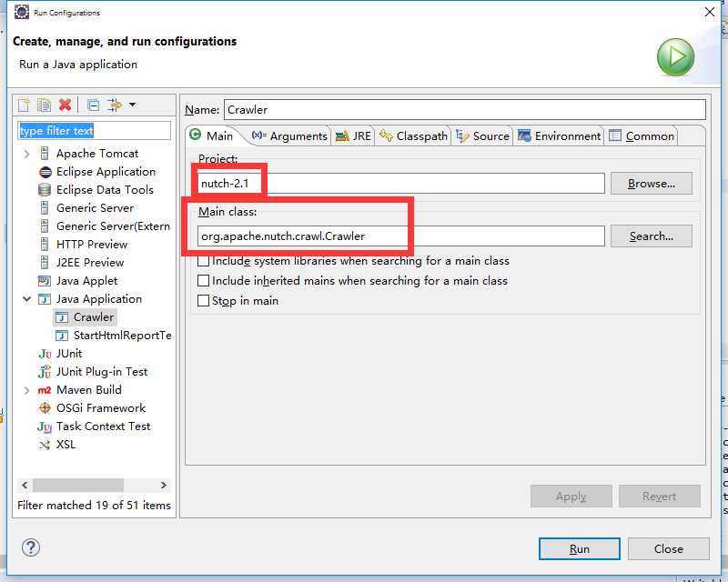The image size is (728, 582).
Task: Select the JUnit Plug-in Test label
Action: pyautogui.click(x=102, y=372)
